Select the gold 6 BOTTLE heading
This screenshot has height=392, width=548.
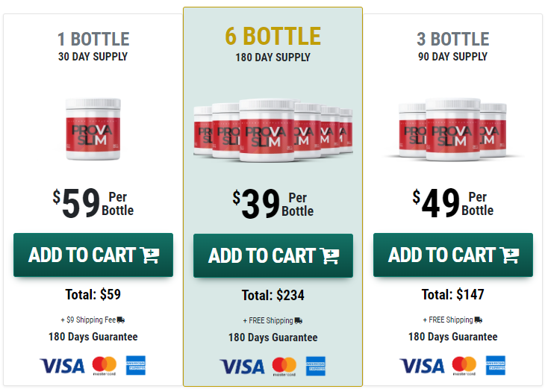click(273, 37)
